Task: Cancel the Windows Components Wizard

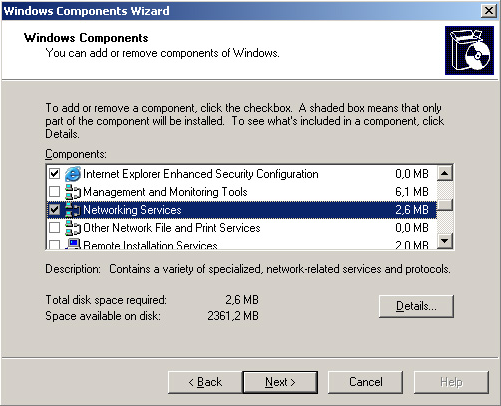Action: pos(365,382)
